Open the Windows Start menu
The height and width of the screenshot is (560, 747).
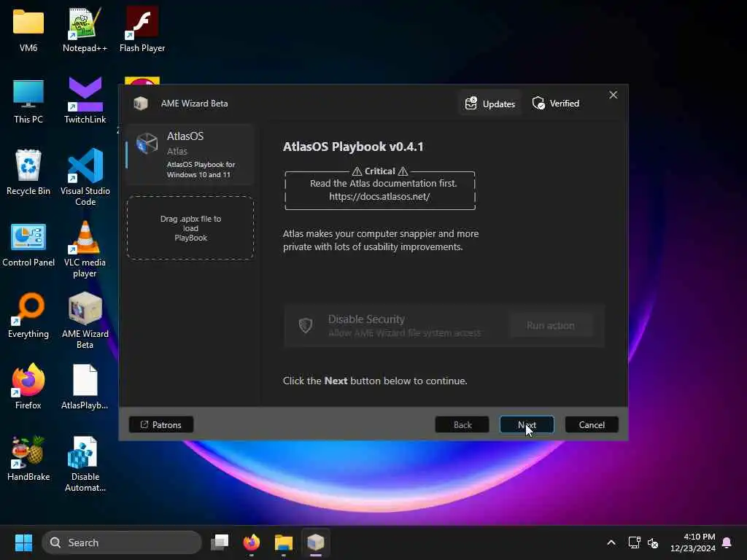(x=23, y=542)
